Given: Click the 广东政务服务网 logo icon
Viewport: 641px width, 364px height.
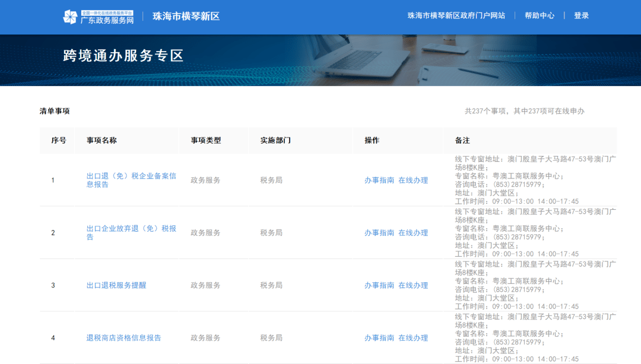Looking at the screenshot, I should point(70,17).
